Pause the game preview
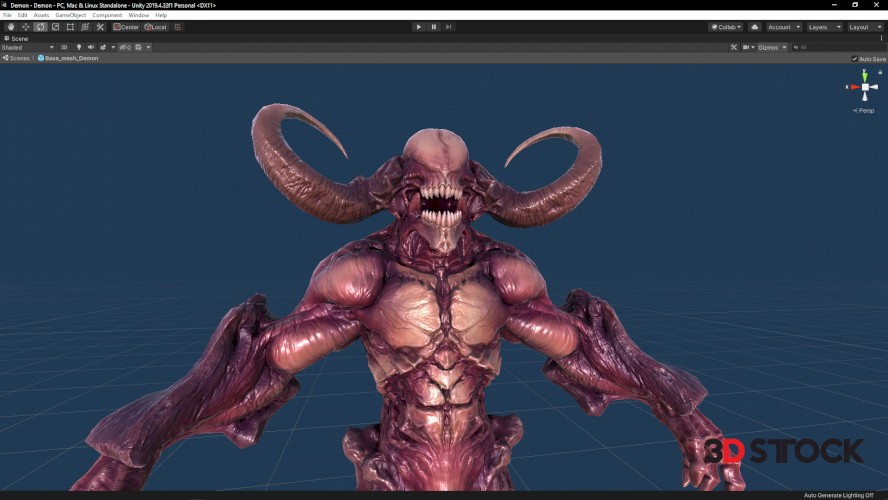The height and width of the screenshot is (500, 888). click(x=434, y=27)
